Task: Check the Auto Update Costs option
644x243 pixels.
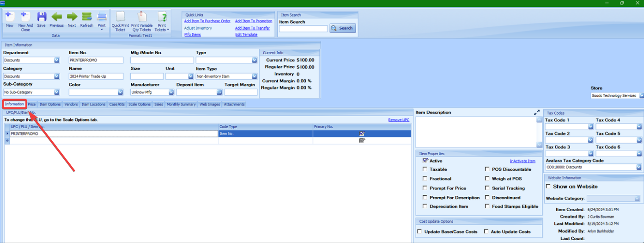Action: [486, 231]
